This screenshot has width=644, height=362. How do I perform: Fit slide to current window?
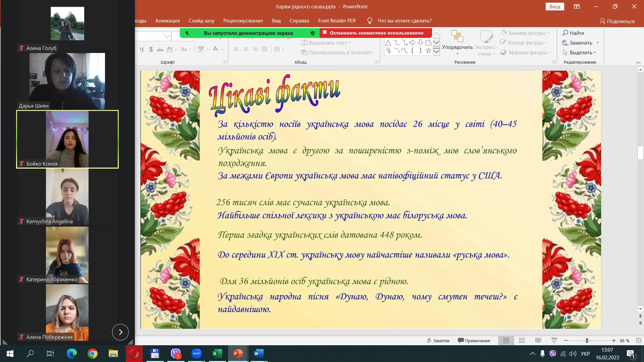click(639, 341)
